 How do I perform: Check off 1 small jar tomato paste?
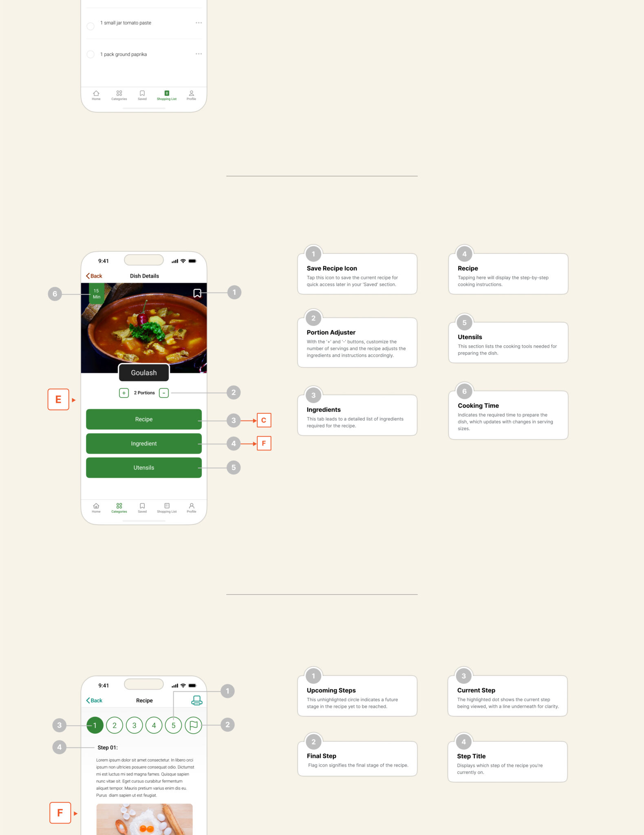90,26
